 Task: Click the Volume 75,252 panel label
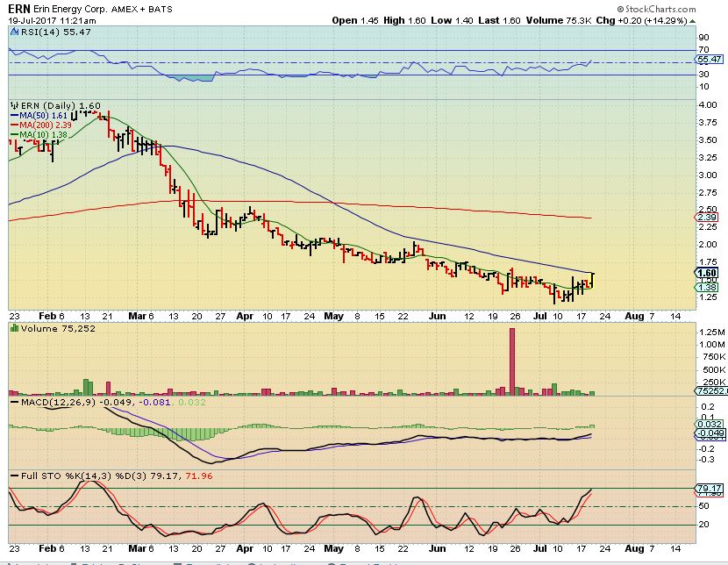pyautogui.click(x=58, y=329)
